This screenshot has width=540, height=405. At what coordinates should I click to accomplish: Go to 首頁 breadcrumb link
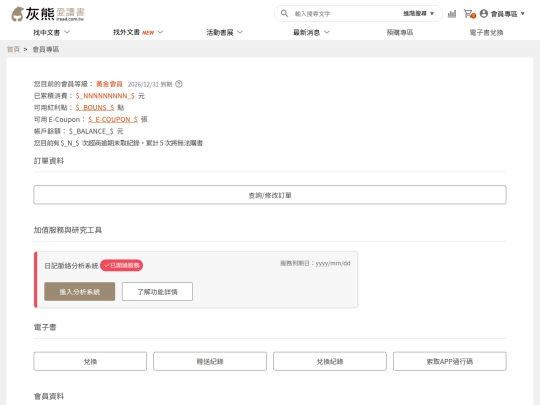tap(13, 49)
